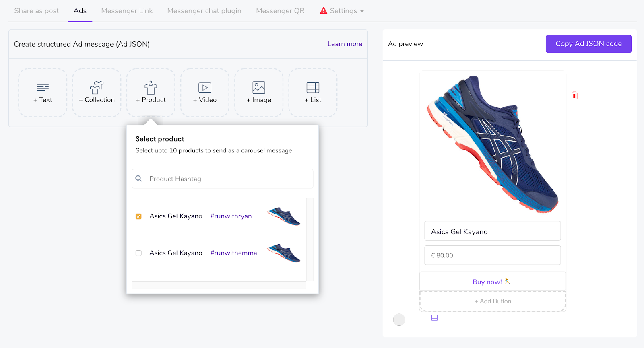Delete the product card with trash icon
The width and height of the screenshot is (644, 348).
click(x=574, y=95)
